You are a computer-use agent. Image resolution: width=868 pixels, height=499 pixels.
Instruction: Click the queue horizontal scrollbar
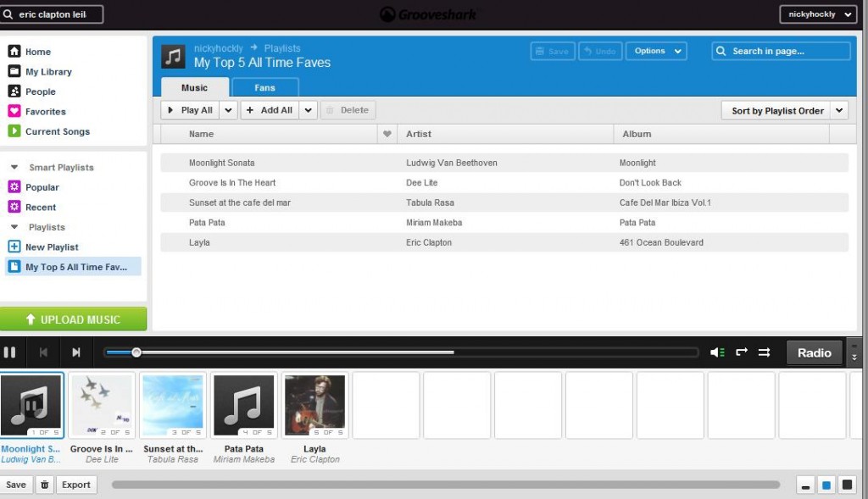(446, 485)
